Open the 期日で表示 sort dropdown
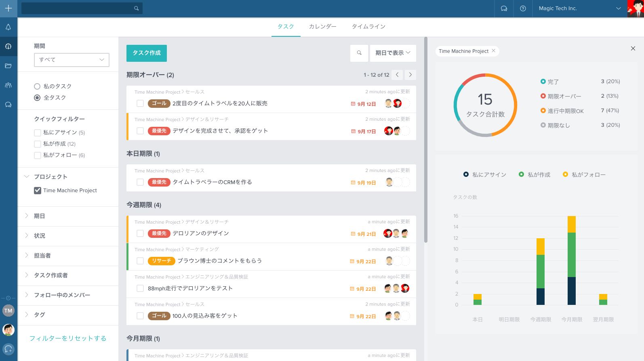Image resolution: width=644 pixels, height=361 pixels. (393, 53)
